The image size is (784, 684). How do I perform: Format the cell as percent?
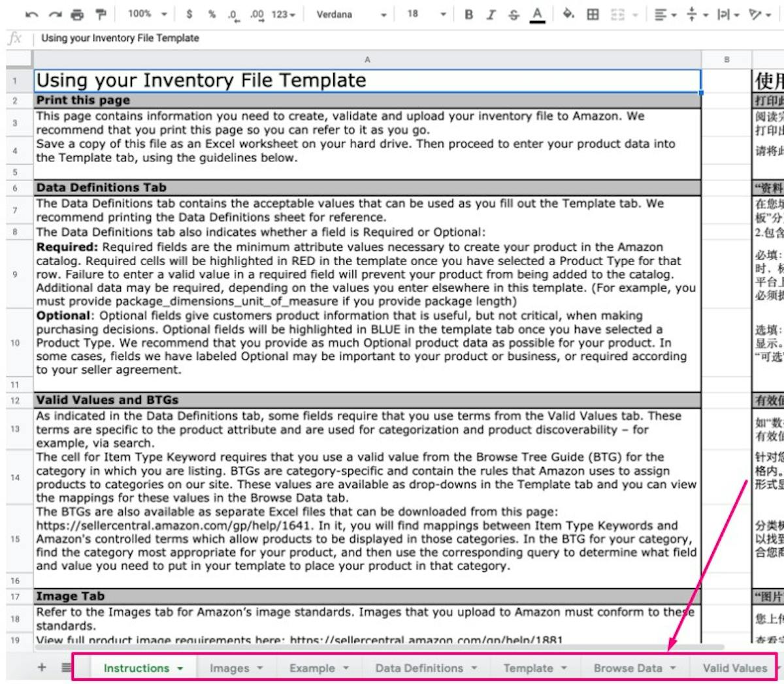tap(212, 14)
